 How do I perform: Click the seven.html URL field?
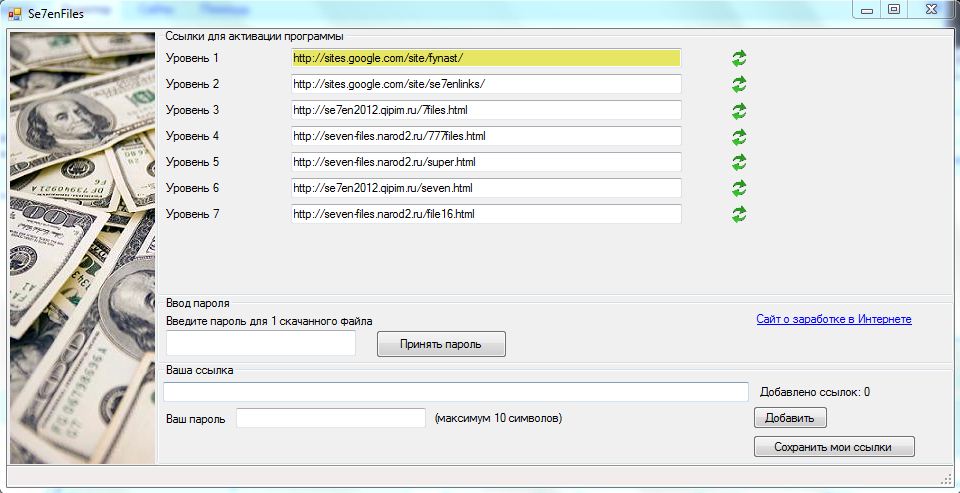pos(486,188)
